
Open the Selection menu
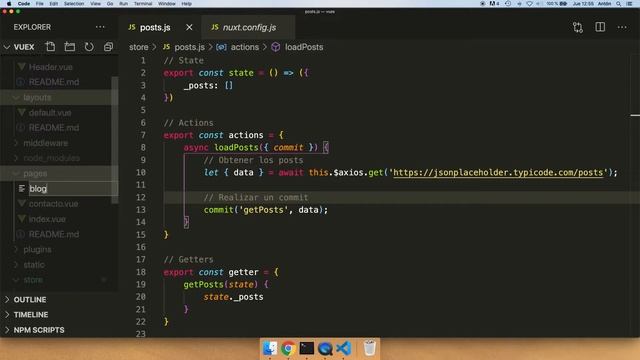[x=74, y=4]
